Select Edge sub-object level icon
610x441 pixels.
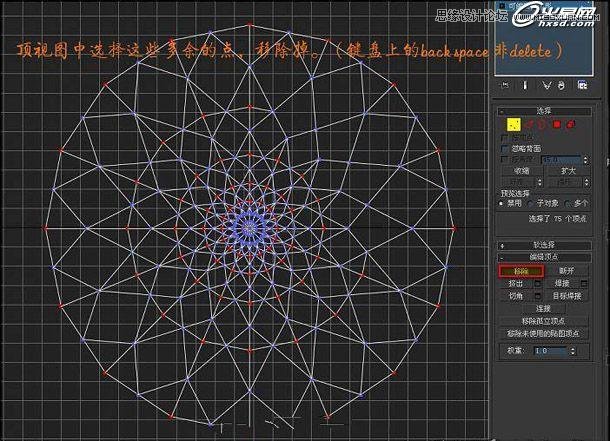click(x=529, y=124)
